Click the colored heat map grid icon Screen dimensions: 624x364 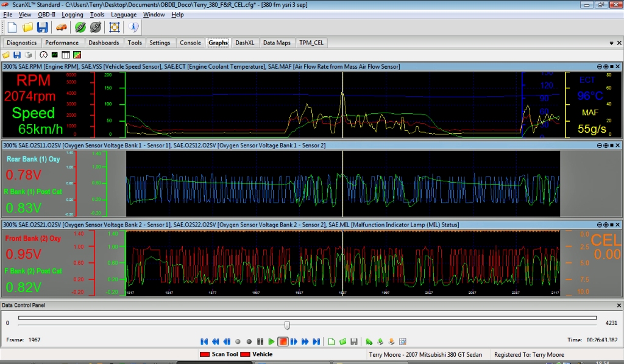pos(76,55)
